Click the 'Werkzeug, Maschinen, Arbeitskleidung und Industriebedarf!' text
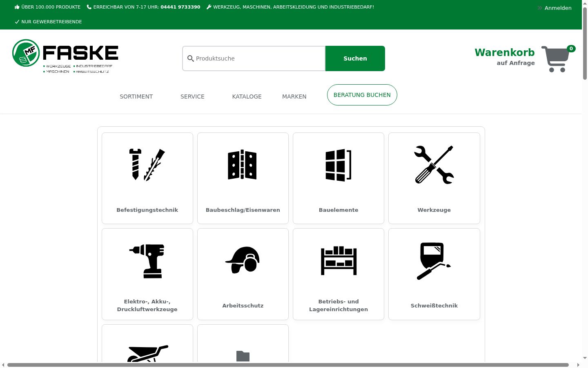 point(294,7)
